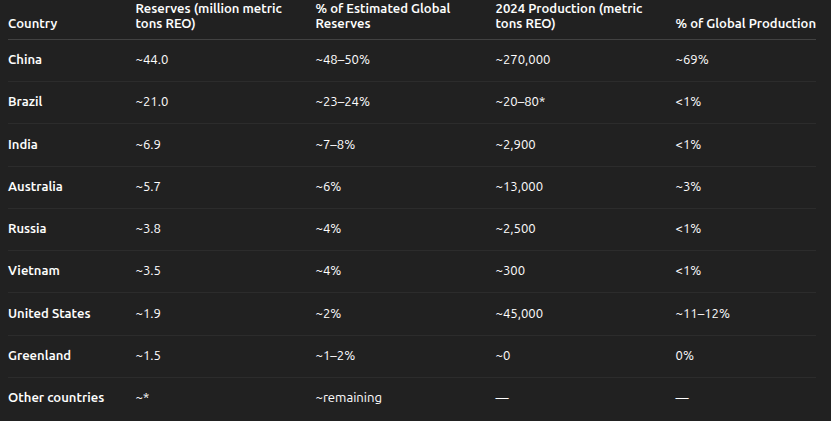Click the India country cell
This screenshot has height=421, width=831.
click(x=22, y=145)
